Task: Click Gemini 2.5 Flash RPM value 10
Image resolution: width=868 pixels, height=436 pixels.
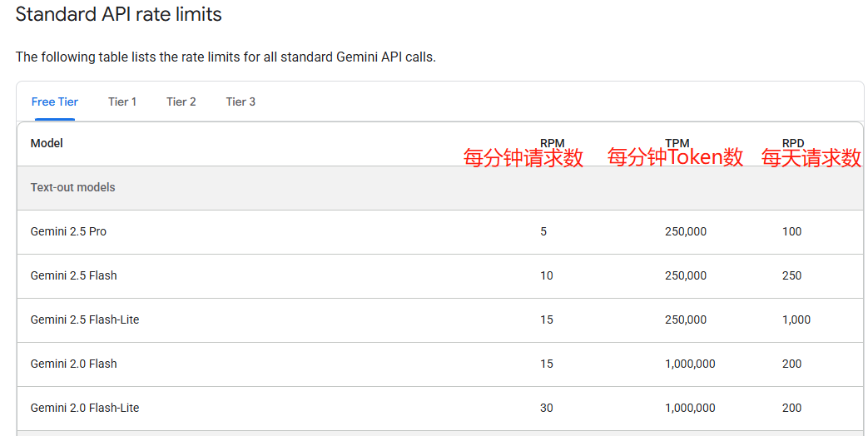Action: 547,275
